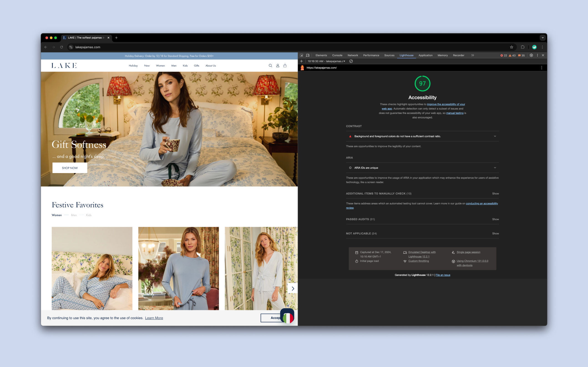This screenshot has width=588, height=367.
Task: Open the account profile icon
Action: [278, 66]
